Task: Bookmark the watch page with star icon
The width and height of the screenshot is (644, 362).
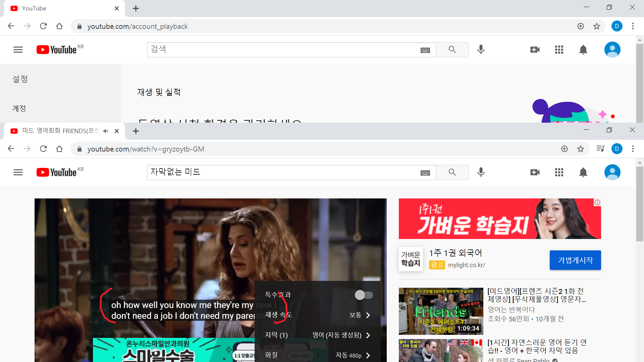Action: pos(581,149)
